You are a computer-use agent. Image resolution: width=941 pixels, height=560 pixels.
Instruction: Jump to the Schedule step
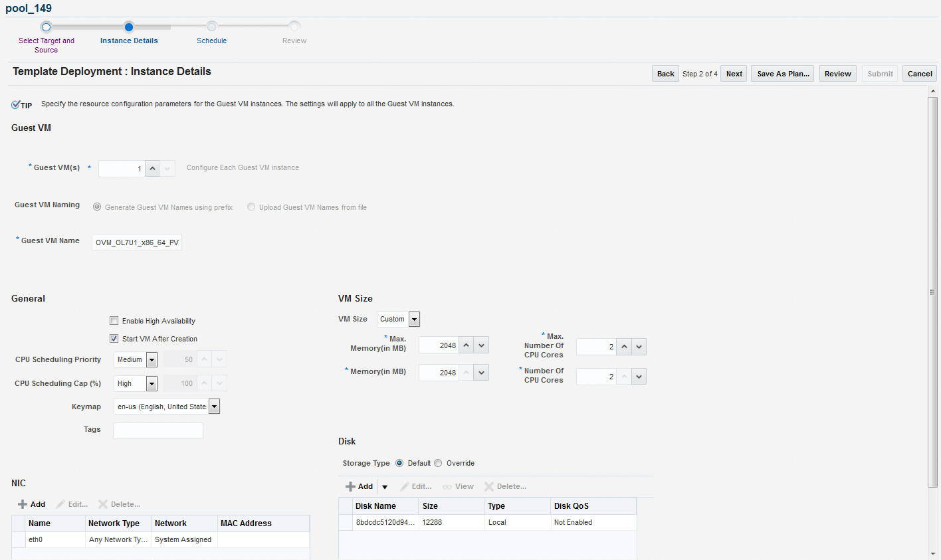(x=211, y=41)
